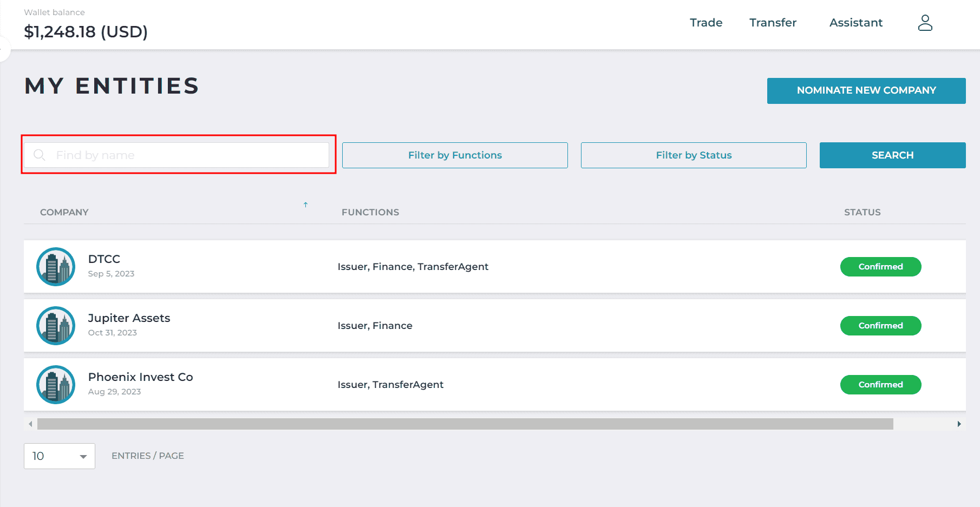Focus the Find by name field

point(177,155)
